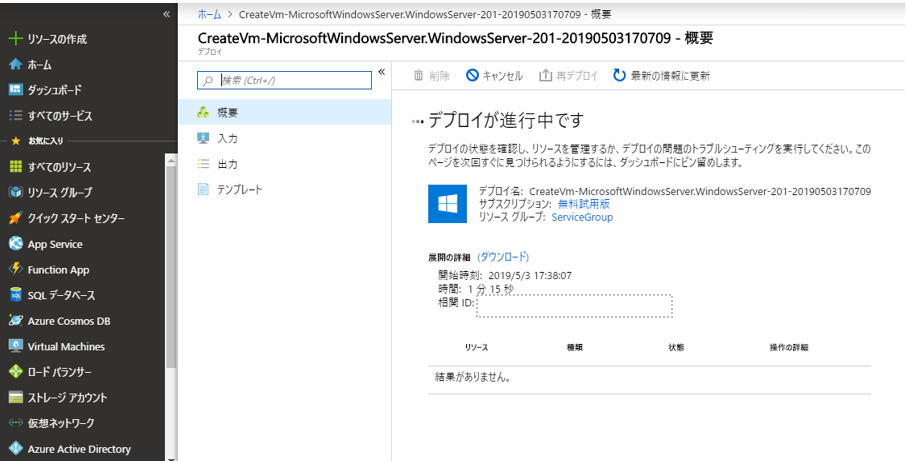Screen dimensions: 906x461
Task: Select the 入力 menu item
Action: coord(285,139)
